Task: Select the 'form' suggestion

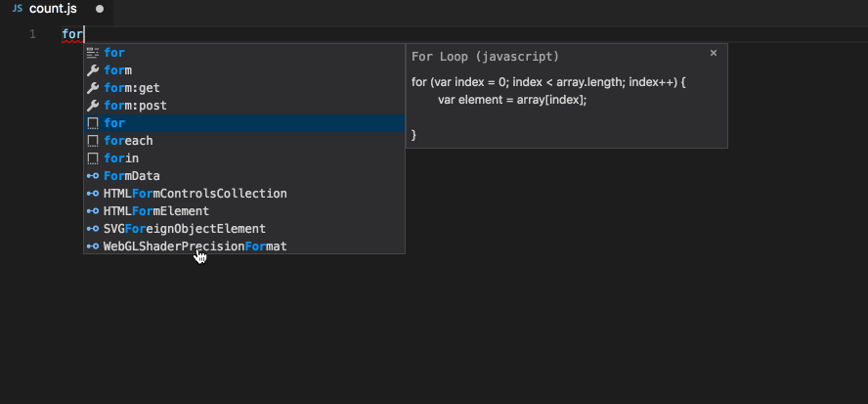Action: (x=244, y=70)
